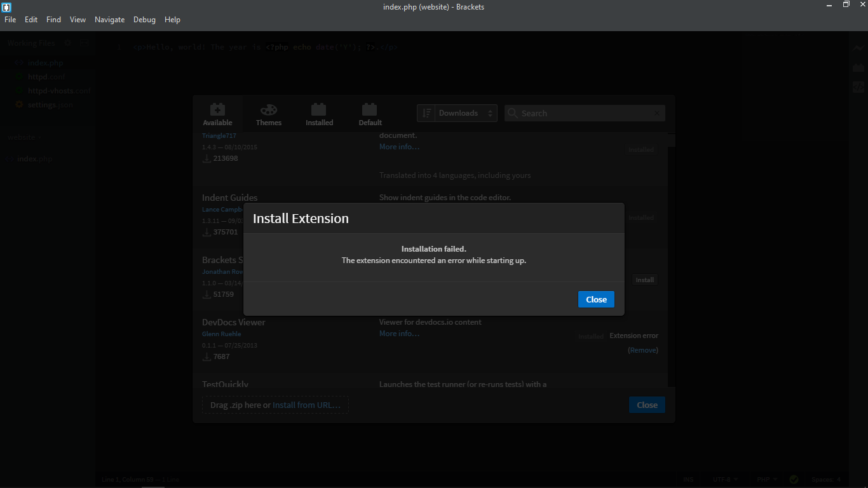The image size is (868, 488).
Task: Open the PHP language dropdown
Action: pyautogui.click(x=766, y=479)
